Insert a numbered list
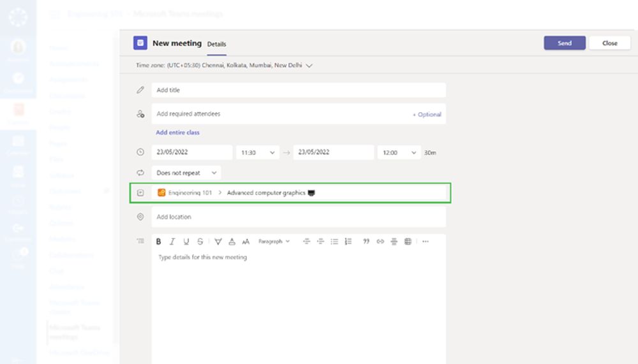The width and height of the screenshot is (638, 364). coord(348,242)
